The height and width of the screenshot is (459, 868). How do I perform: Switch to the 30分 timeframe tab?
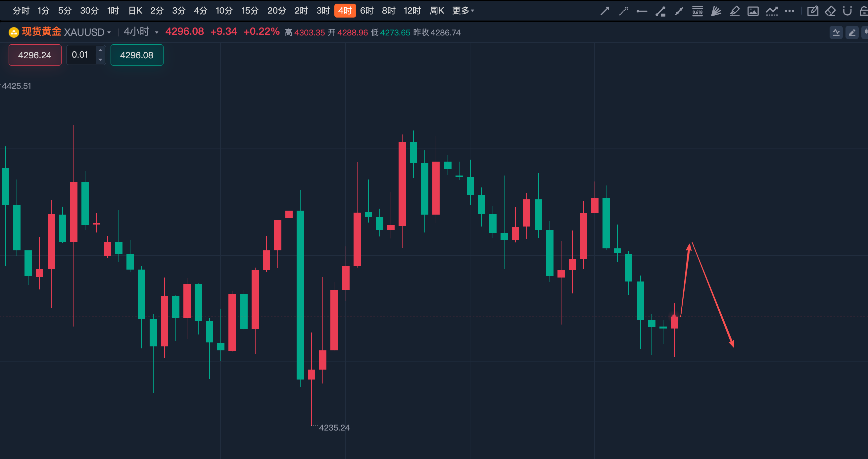click(x=89, y=11)
